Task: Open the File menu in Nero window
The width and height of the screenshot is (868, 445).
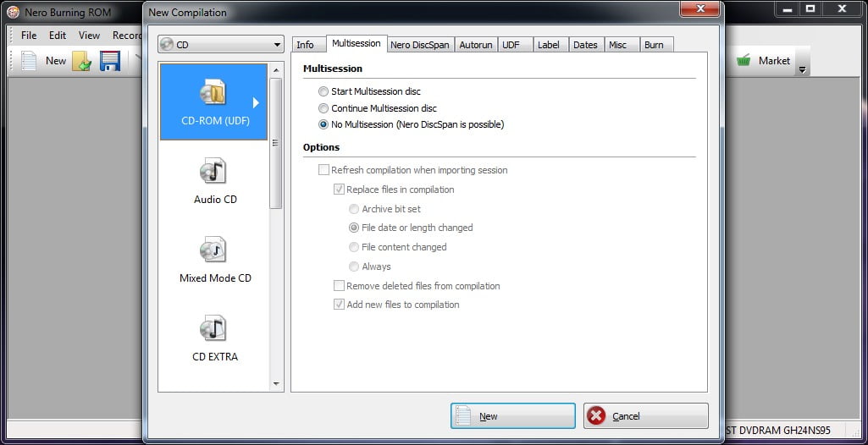Action: (x=29, y=36)
